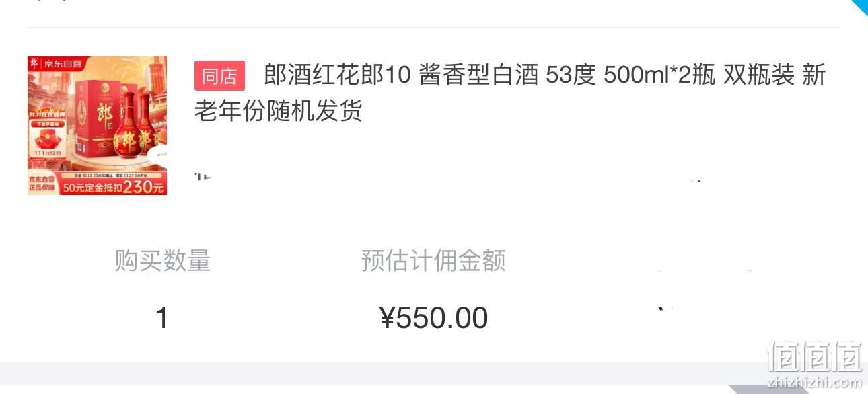Click the 11.11 promo label in thumbnail
The height and width of the screenshot is (394, 868).
coord(46,114)
